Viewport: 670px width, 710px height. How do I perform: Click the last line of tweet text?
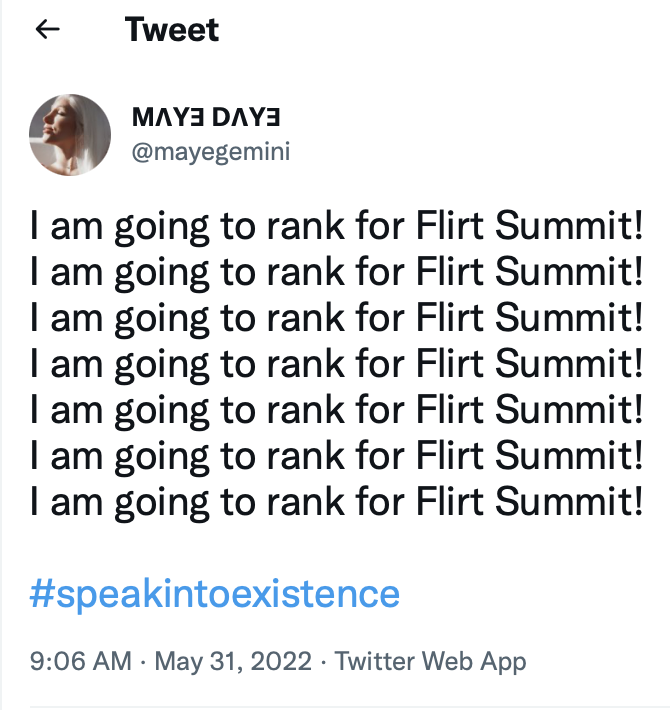pos(336,499)
